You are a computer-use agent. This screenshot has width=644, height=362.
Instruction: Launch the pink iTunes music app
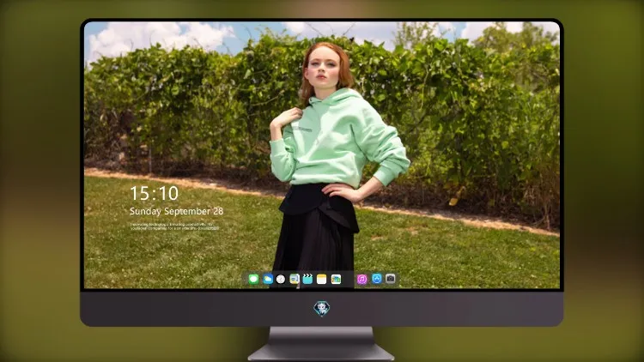coord(361,280)
